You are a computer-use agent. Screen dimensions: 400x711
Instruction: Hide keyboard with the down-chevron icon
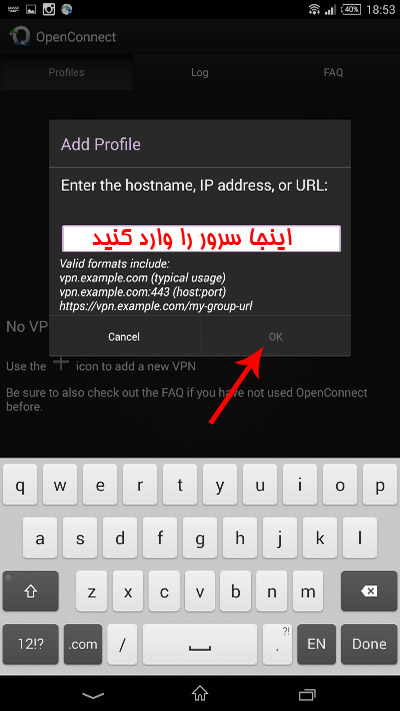click(93, 694)
